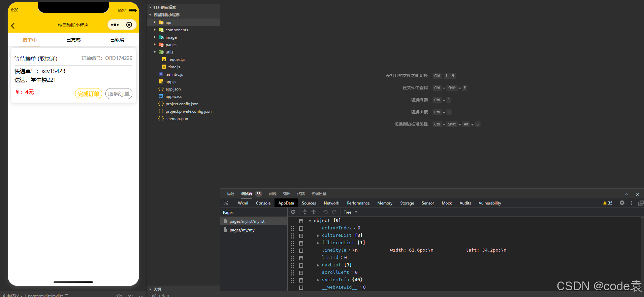Open the Wxml debugger tab
Image resolution: width=644 pixels, height=297 pixels.
(x=243, y=203)
